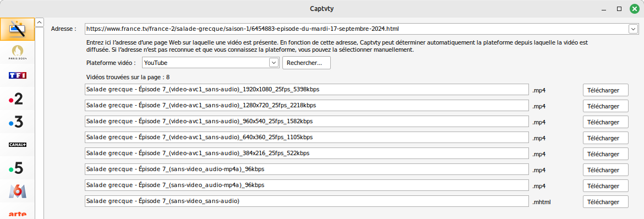Select the France 5 channel icon
The width and height of the screenshot is (644, 219).
17,168
